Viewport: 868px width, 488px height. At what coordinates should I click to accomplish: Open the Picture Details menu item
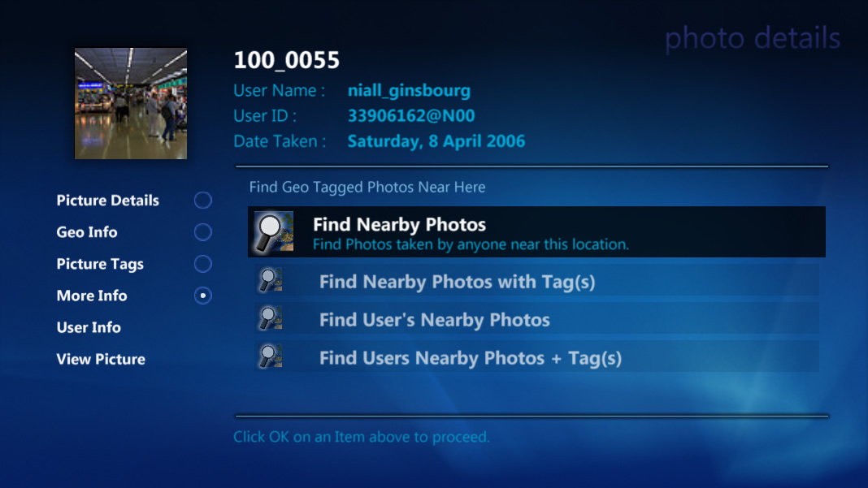(x=107, y=201)
